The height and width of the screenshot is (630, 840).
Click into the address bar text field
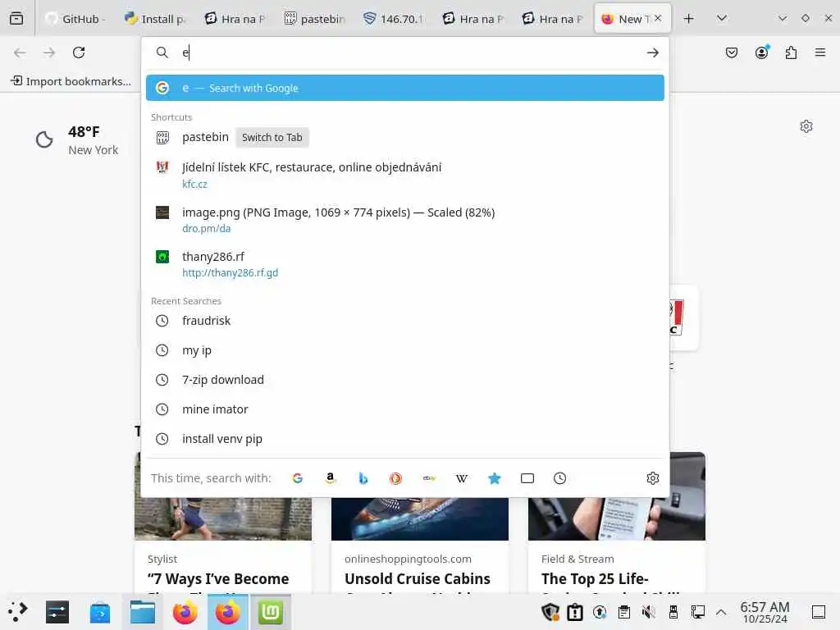407,52
